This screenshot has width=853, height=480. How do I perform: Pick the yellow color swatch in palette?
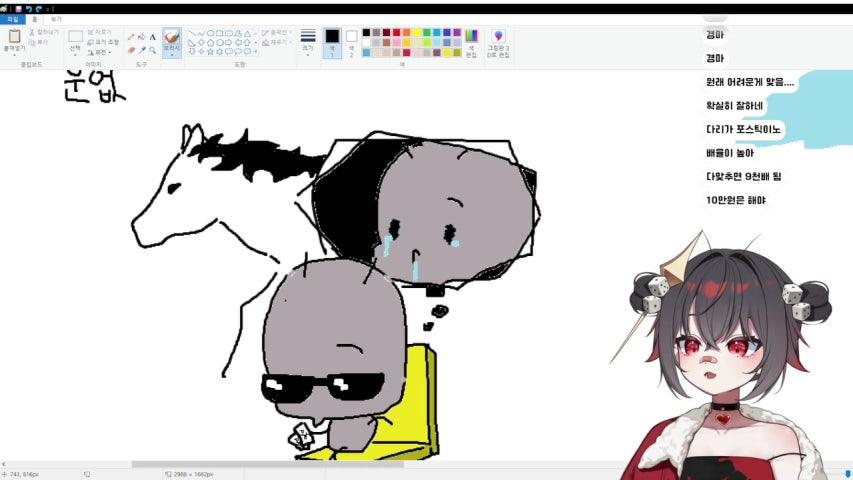[x=418, y=32]
